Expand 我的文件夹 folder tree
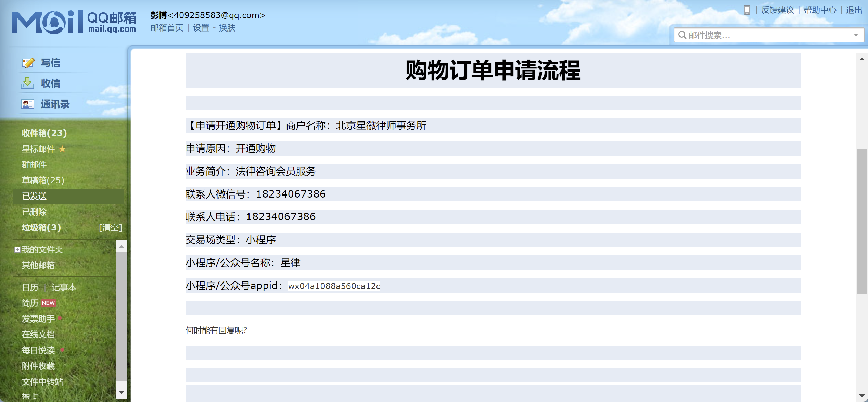This screenshot has width=868, height=402. 17,250
